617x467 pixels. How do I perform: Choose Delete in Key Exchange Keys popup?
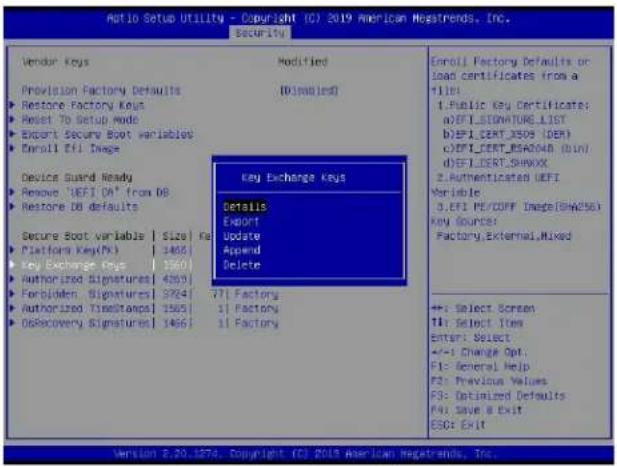(242, 265)
